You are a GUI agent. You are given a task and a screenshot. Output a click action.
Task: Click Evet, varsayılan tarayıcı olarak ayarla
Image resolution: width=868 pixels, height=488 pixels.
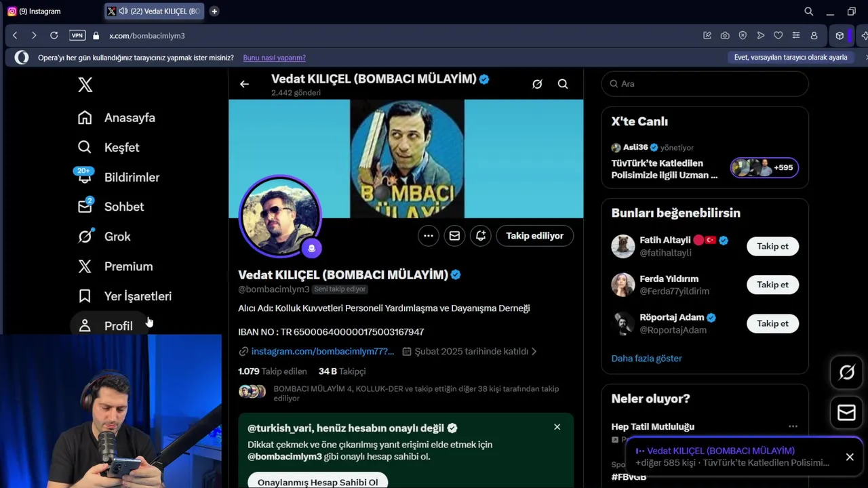pyautogui.click(x=791, y=58)
